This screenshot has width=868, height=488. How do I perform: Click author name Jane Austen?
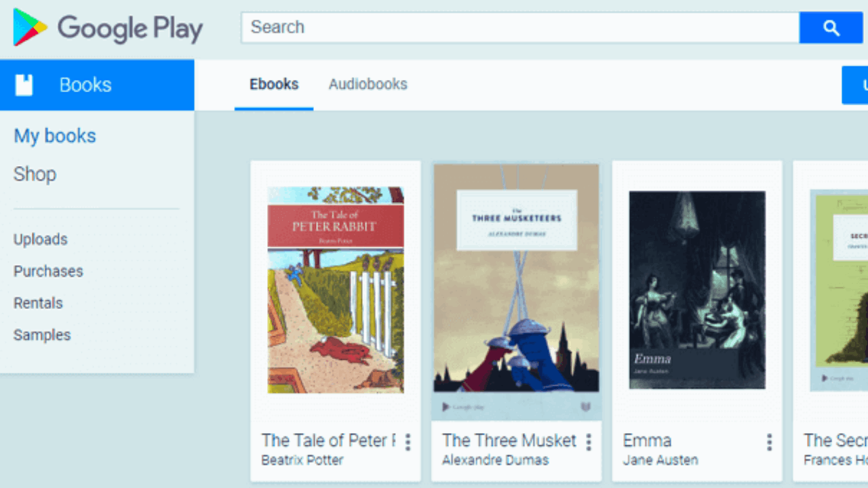pyautogui.click(x=660, y=460)
